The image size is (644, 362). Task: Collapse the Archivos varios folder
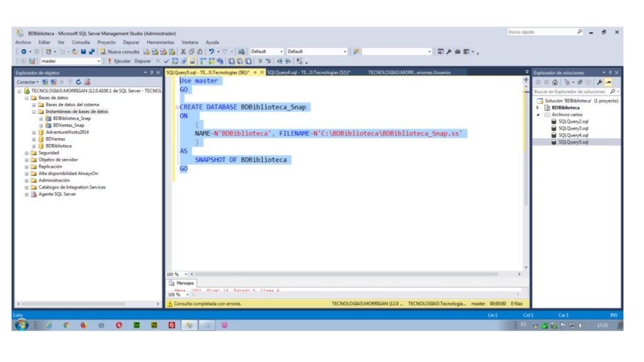[x=538, y=115]
